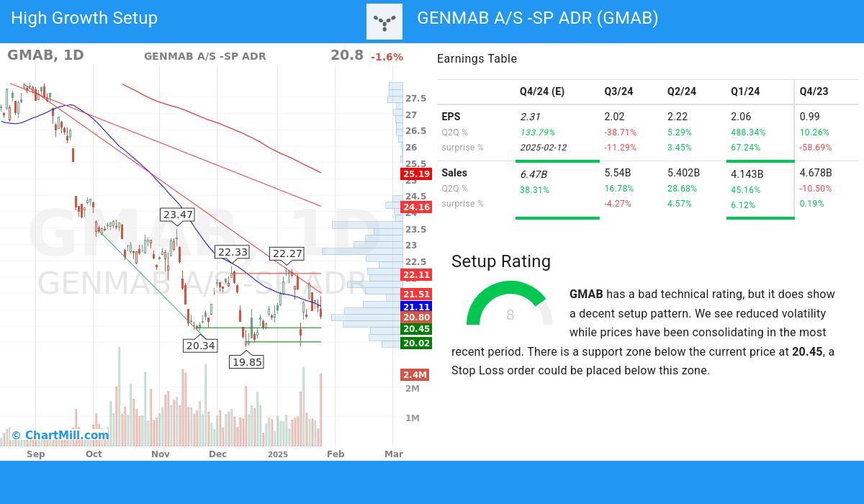Click the Genmab company logo icon
Image resolution: width=864 pixels, height=504 pixels.
384,22
